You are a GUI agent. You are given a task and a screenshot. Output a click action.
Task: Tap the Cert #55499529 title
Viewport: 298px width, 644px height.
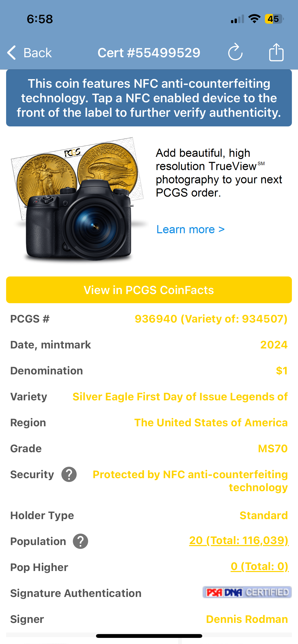tap(149, 53)
